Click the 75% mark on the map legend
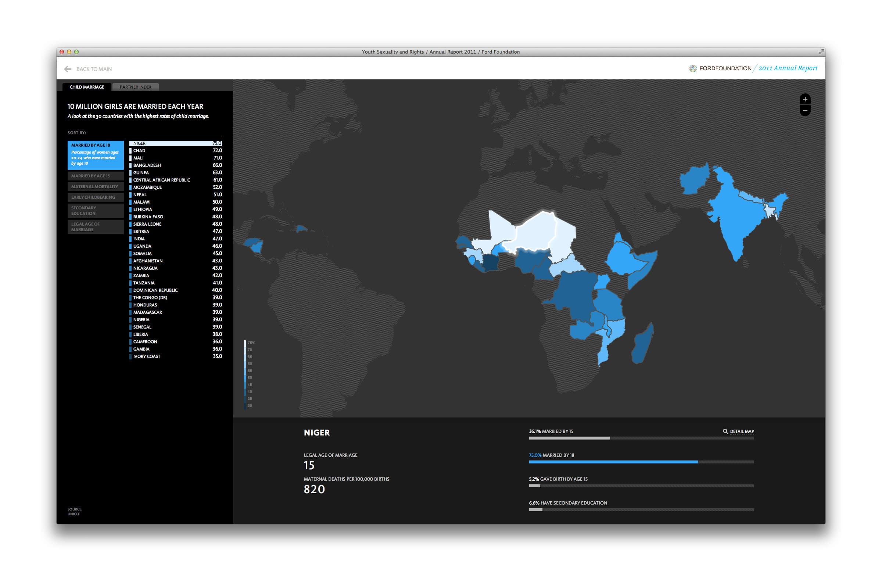The image size is (882, 588). [249, 343]
